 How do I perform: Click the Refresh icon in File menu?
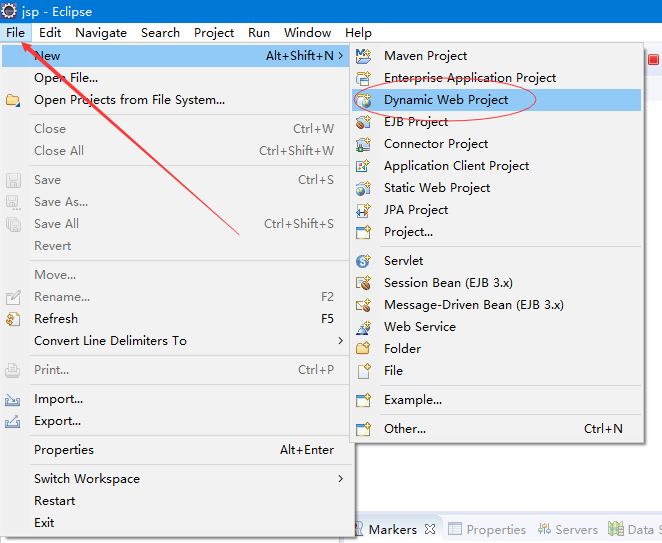[x=13, y=319]
